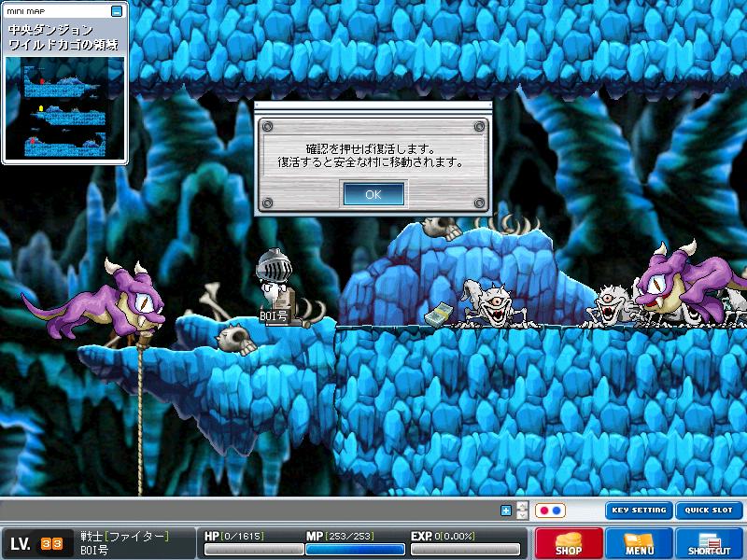747x560 pixels.
Task: Minimize the MINI MAP panel
Action: pyautogui.click(x=117, y=11)
